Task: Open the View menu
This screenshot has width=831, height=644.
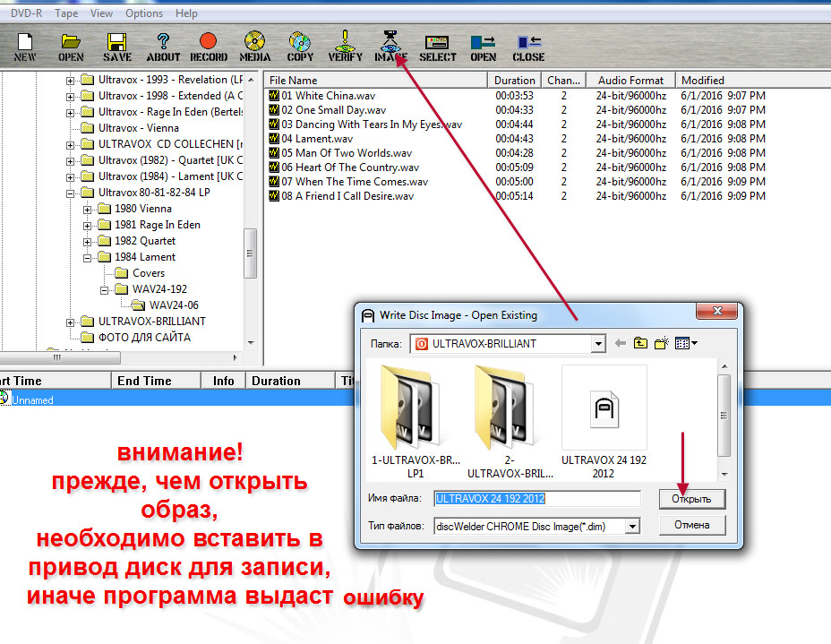Action: point(101,13)
